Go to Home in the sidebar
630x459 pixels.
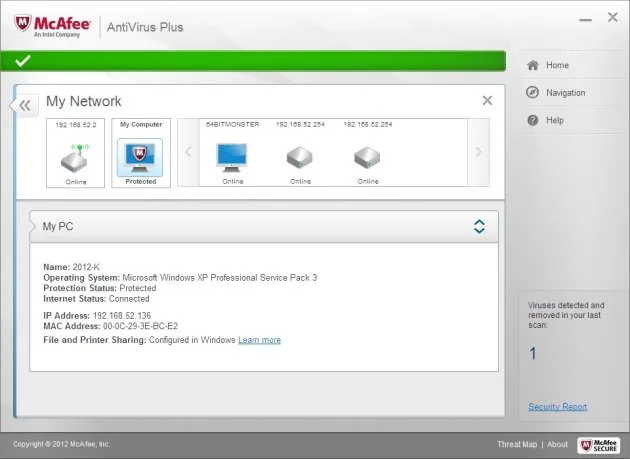pyautogui.click(x=557, y=65)
